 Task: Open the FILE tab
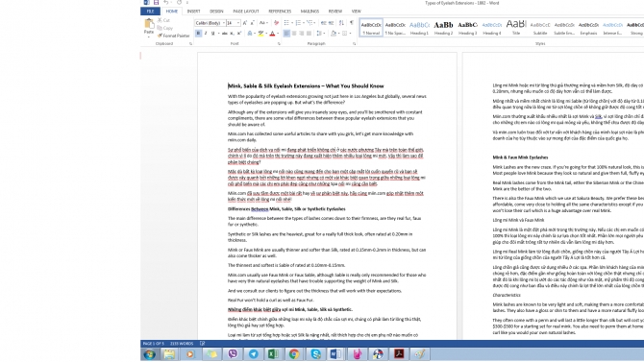150,12
